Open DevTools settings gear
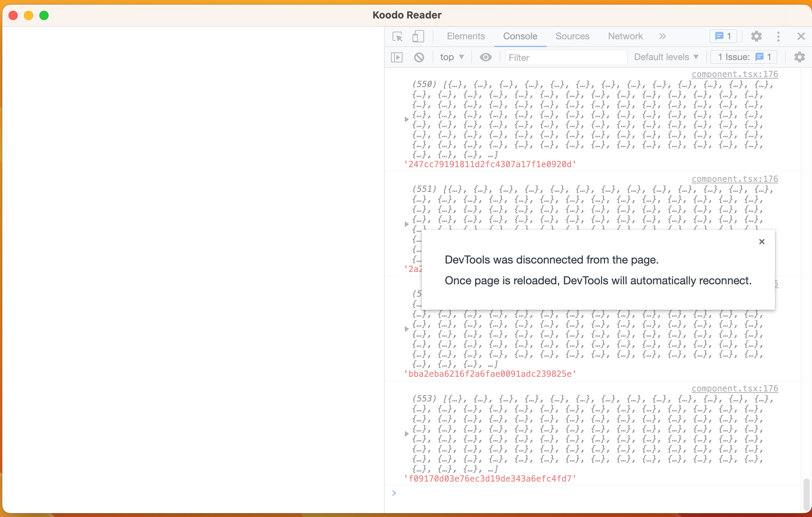Image resolution: width=812 pixels, height=517 pixels. [x=756, y=36]
